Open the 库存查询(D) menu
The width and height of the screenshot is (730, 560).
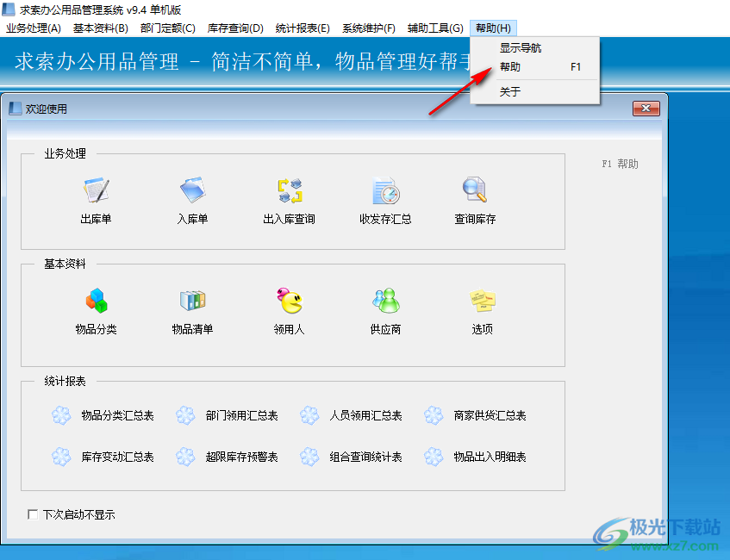(235, 28)
